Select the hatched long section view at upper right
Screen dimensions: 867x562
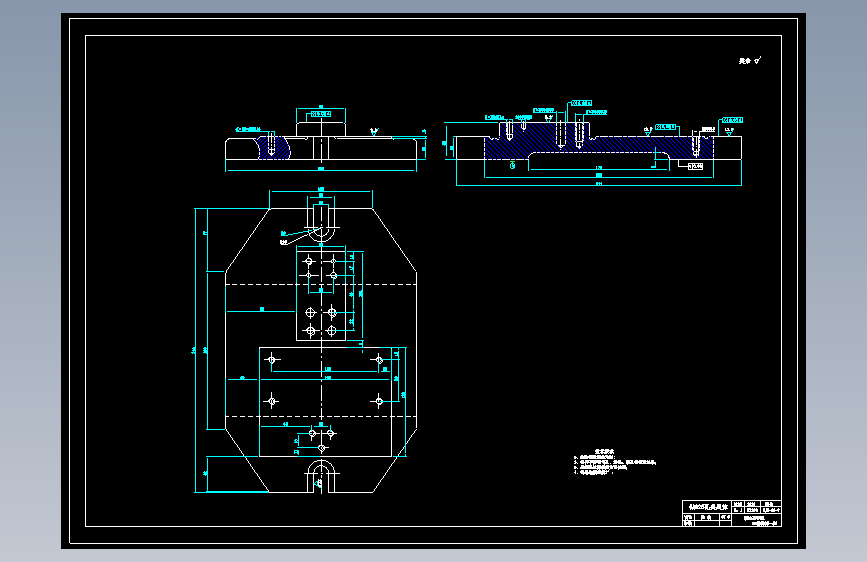598,141
